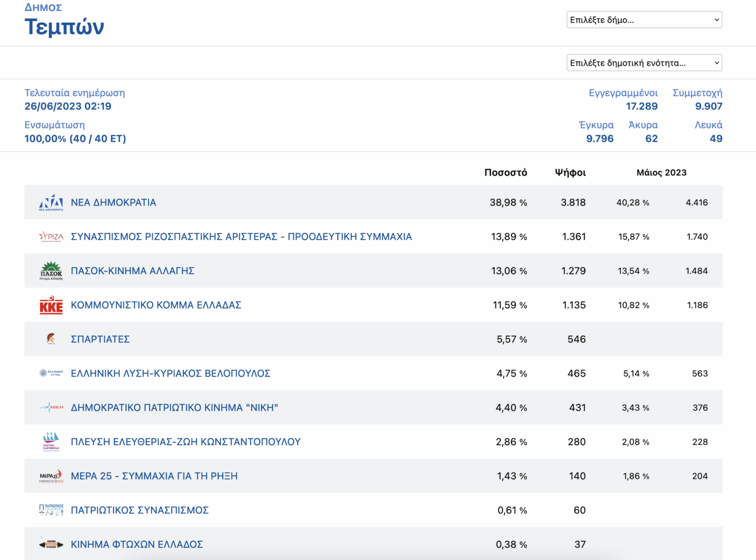
Task: Click the Νέα Δημοκρατία party logo
Action: (x=51, y=203)
